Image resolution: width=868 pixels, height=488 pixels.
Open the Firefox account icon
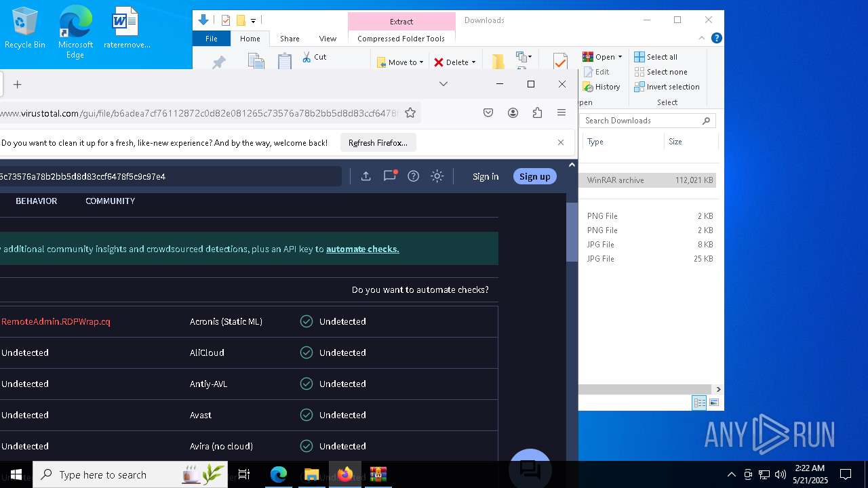click(513, 113)
